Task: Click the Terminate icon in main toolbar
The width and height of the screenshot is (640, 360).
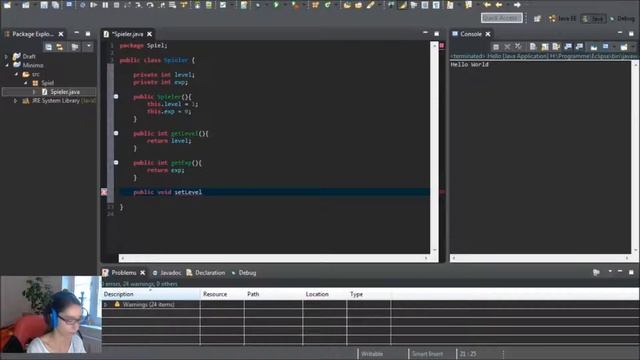Action: click(116, 5)
